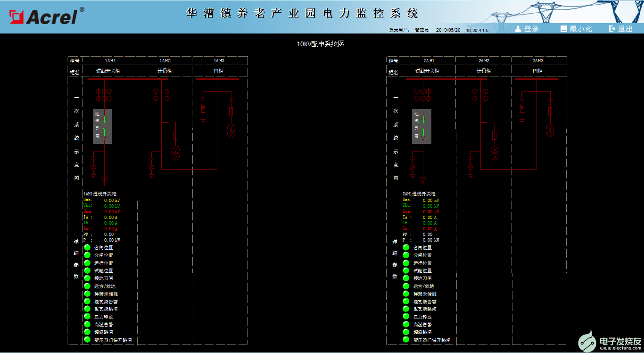This screenshot has height=353, width=644.
Task: Click the 1AH1 合闸位置 indicator light
Action: (x=87, y=247)
